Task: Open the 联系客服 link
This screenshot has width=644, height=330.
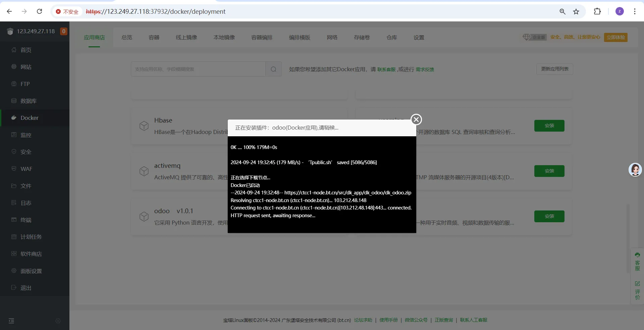Action: (386, 69)
